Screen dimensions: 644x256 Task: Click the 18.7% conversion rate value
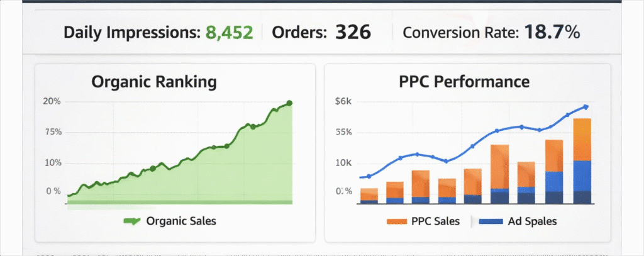click(548, 32)
